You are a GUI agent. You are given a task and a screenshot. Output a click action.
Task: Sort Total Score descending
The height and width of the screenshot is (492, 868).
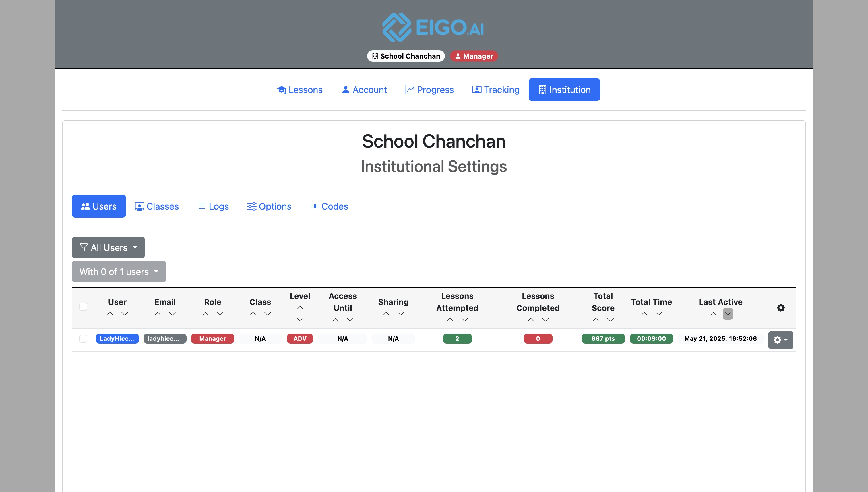pos(611,320)
